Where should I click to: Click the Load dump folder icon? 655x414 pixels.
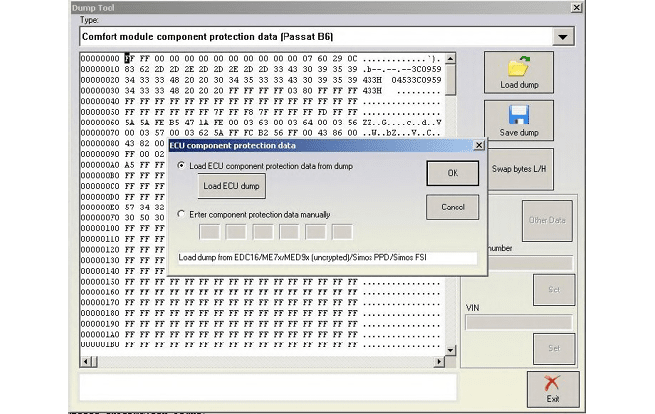pos(518,68)
